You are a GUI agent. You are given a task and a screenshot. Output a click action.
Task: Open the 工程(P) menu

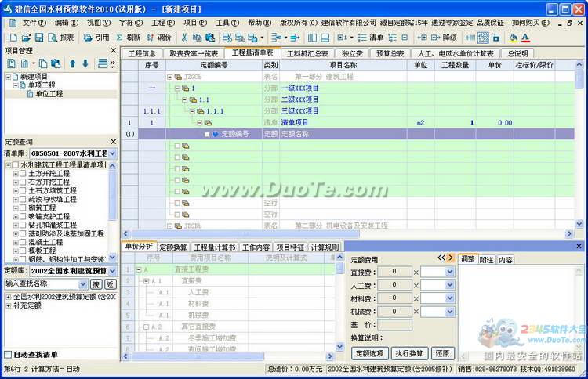(162, 23)
